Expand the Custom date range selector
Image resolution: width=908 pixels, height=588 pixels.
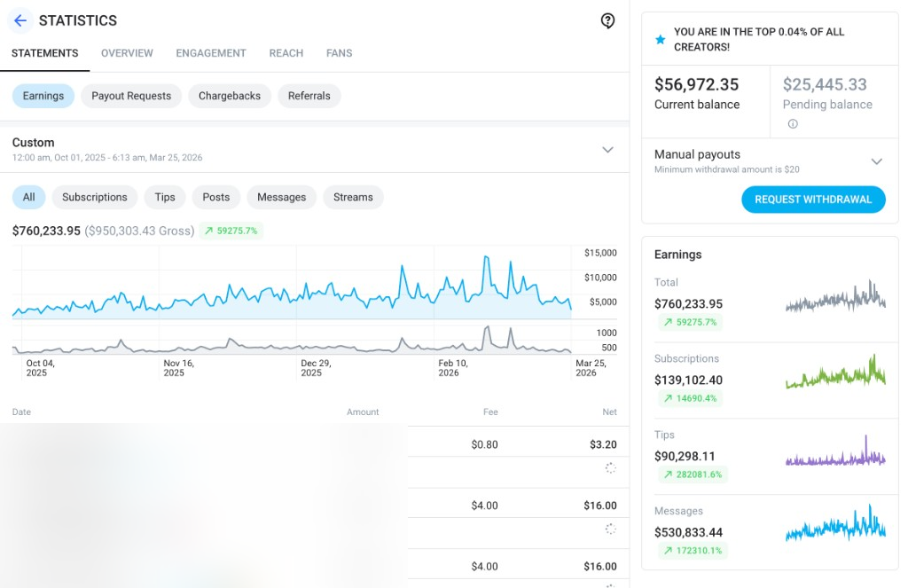[607, 150]
